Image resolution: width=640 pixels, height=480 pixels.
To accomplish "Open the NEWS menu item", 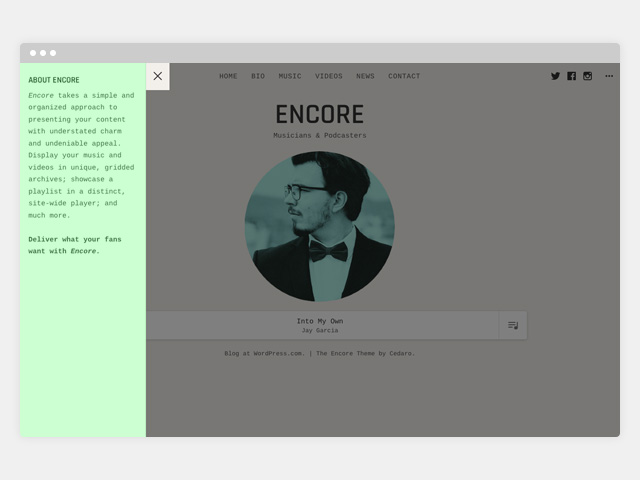I will coord(365,76).
